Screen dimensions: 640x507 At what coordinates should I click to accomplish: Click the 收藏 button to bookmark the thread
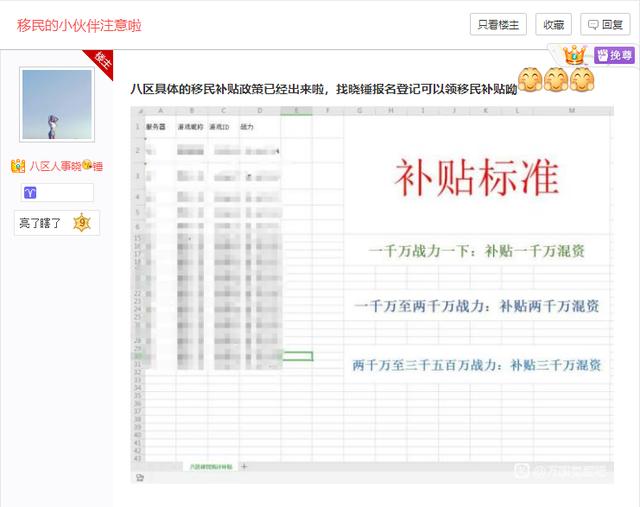coord(553,25)
